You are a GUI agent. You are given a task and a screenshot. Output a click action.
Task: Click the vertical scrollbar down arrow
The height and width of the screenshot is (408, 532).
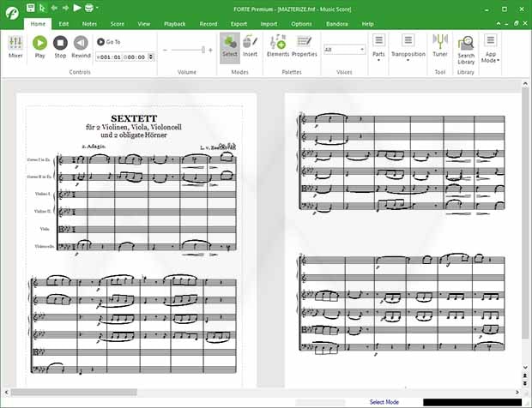coord(525,367)
